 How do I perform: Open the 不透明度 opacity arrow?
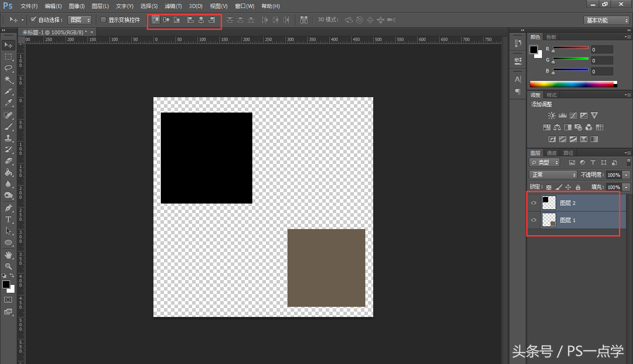point(627,175)
